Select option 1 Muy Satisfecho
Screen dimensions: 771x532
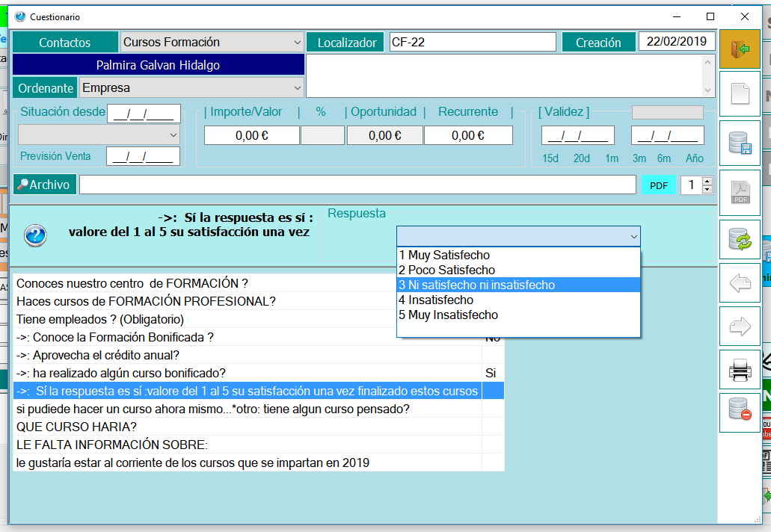(518, 255)
